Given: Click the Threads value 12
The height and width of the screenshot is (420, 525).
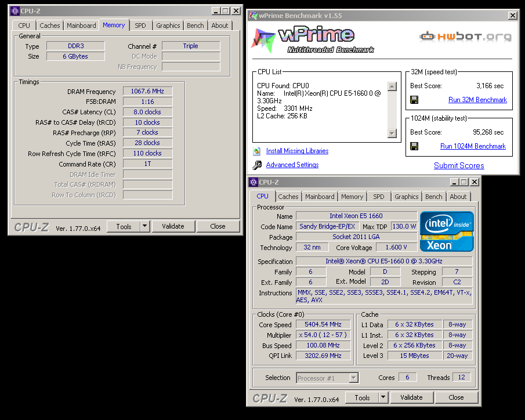Looking at the screenshot, I should (462, 377).
